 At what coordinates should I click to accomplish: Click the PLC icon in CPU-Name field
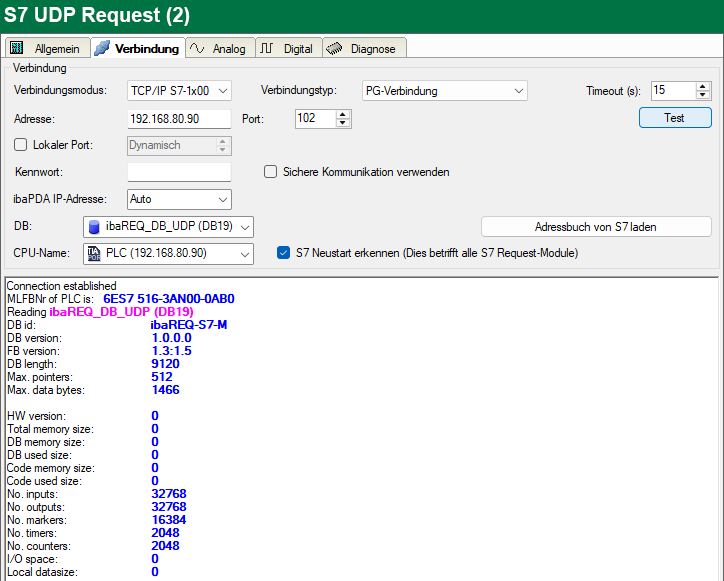95,254
